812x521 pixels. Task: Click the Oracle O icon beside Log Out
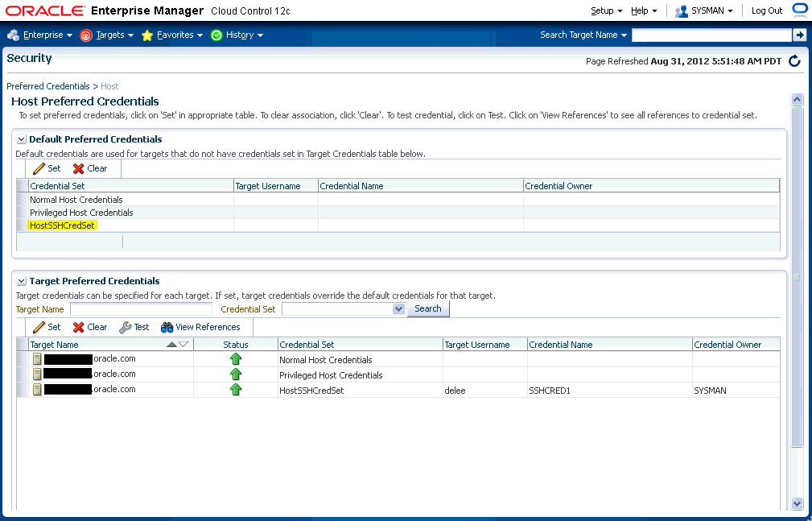(801, 10)
